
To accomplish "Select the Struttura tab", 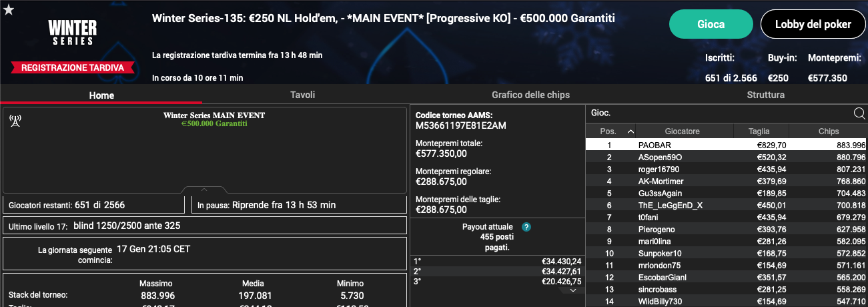I will click(x=766, y=95).
